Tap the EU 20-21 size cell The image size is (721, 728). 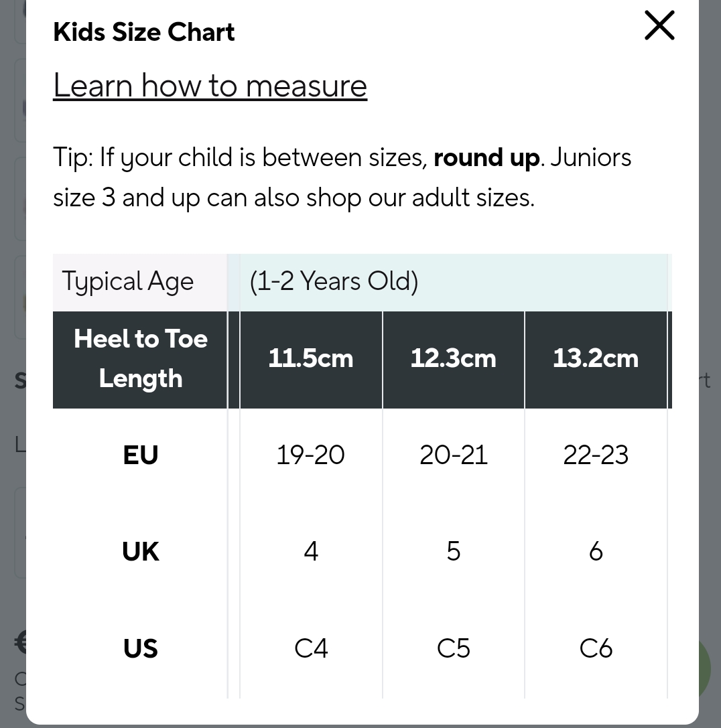[x=454, y=455]
